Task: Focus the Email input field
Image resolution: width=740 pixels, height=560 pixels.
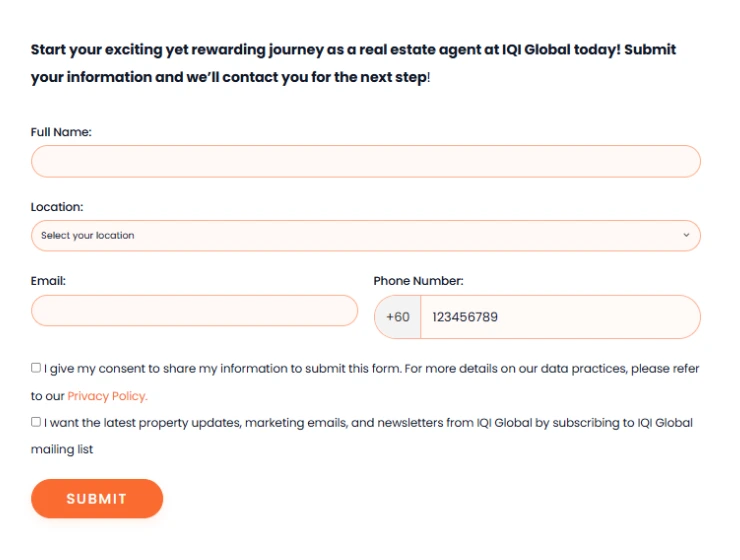Action: tap(194, 311)
